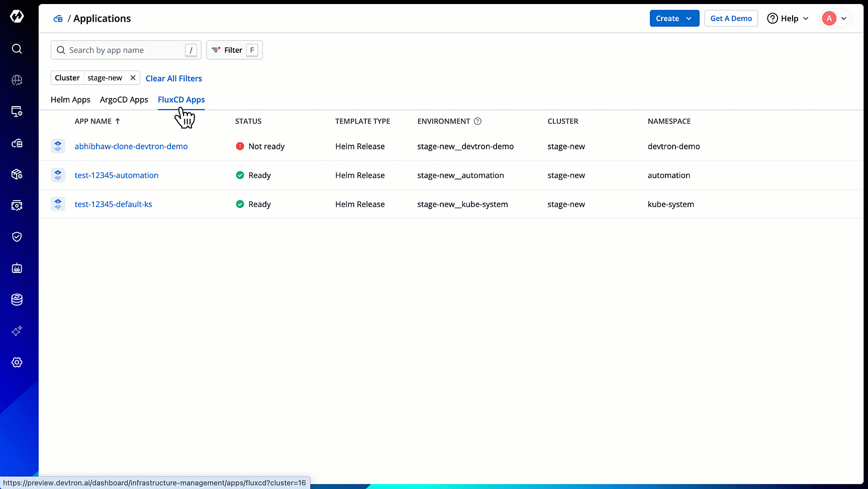
Task: Click the environment info help icon
Action: click(x=477, y=121)
